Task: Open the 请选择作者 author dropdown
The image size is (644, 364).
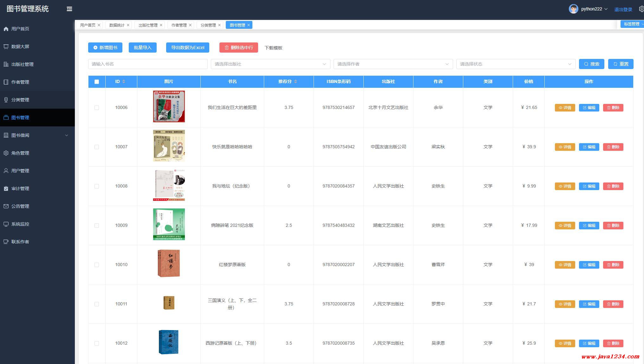Action: pos(393,64)
